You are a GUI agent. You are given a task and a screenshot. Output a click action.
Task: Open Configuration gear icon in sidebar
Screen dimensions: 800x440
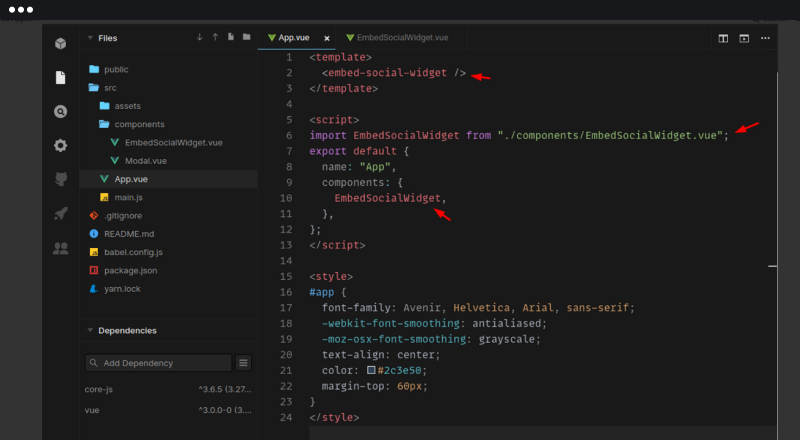pos(60,145)
